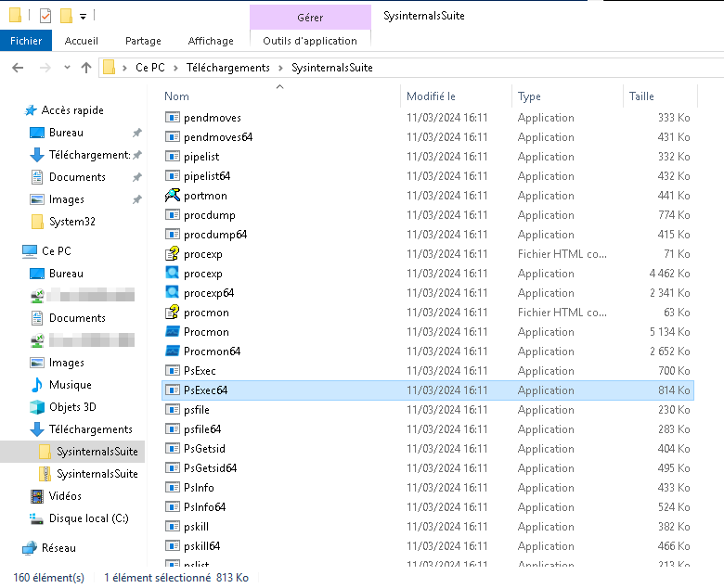This screenshot has width=724, height=588.
Task: Open the Quick Access Toolbar customize dropdown
Action: 84,17
